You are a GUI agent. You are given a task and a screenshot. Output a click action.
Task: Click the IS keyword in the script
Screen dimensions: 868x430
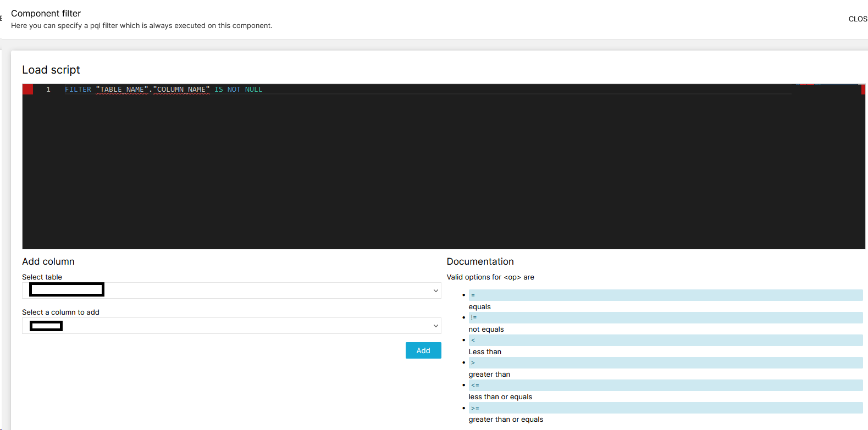pyautogui.click(x=219, y=90)
